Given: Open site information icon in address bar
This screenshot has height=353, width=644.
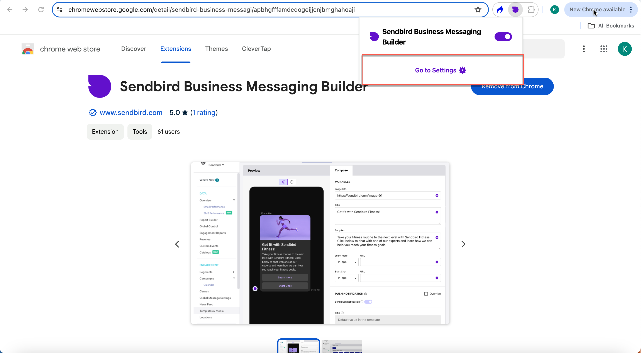Looking at the screenshot, I should point(59,10).
